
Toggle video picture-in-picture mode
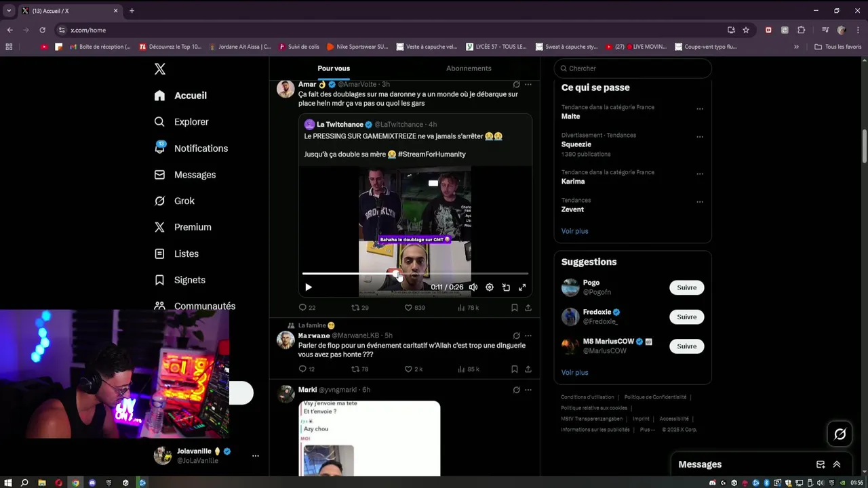(x=506, y=287)
